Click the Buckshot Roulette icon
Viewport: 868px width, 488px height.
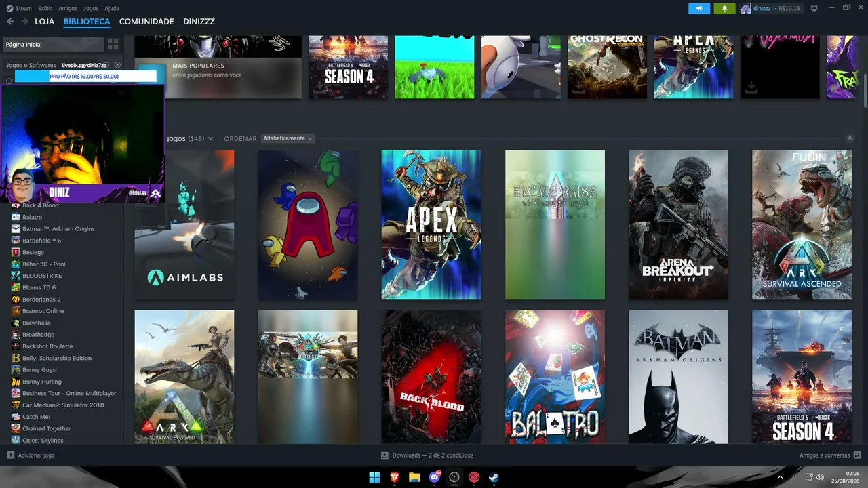pyautogui.click(x=16, y=346)
